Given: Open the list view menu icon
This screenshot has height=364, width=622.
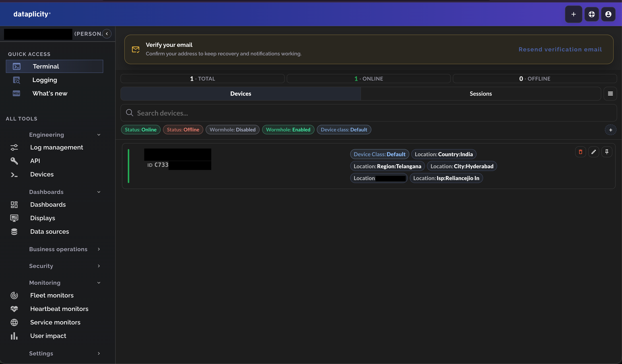Looking at the screenshot, I should pos(610,94).
